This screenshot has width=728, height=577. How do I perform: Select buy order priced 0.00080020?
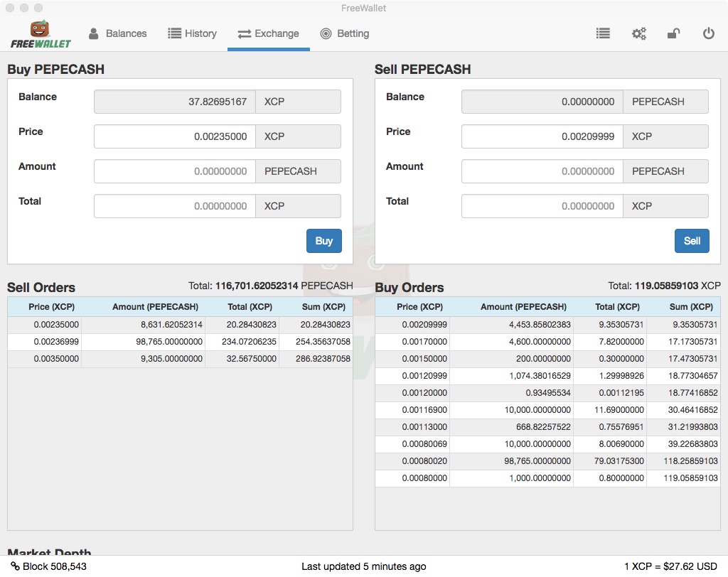tap(547, 461)
